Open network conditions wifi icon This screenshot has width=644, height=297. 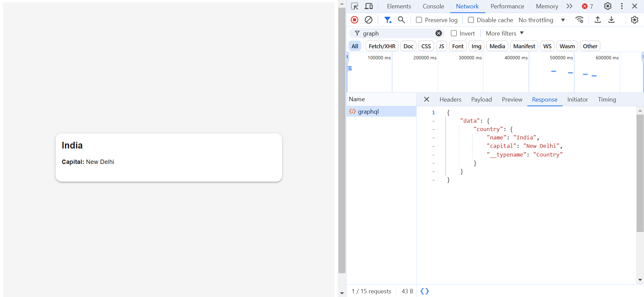pos(580,20)
